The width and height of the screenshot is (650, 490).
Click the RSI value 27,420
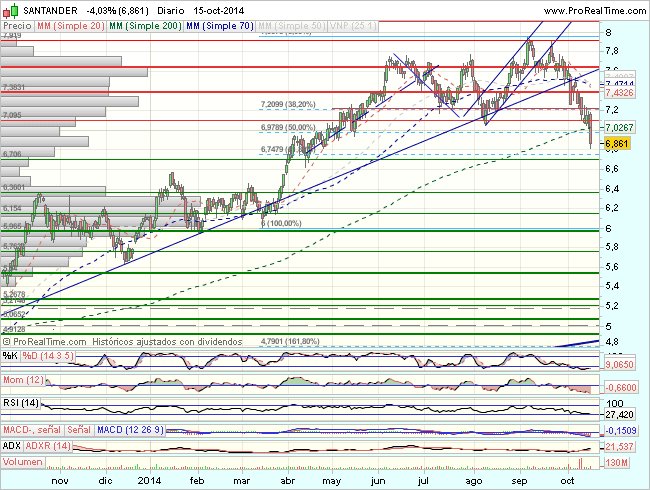619,414
